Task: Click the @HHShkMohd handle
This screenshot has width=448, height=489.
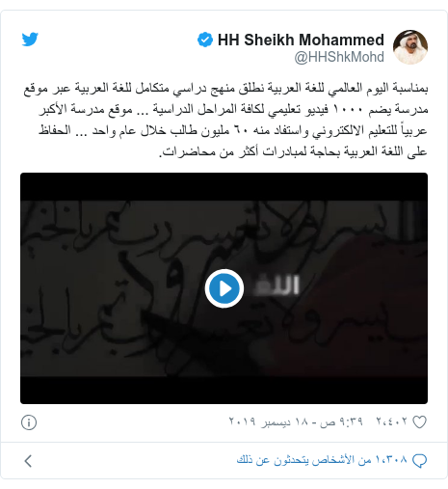Action: pos(339,57)
